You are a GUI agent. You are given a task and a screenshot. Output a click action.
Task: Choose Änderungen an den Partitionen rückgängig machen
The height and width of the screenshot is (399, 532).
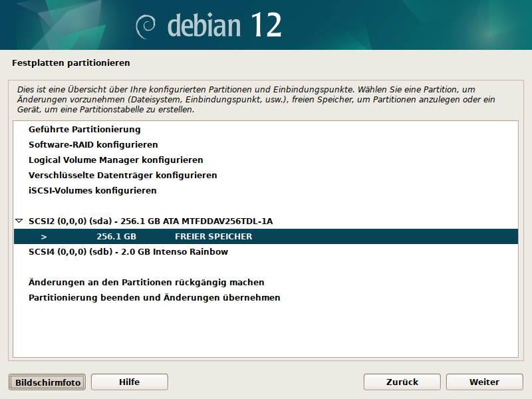(x=146, y=283)
